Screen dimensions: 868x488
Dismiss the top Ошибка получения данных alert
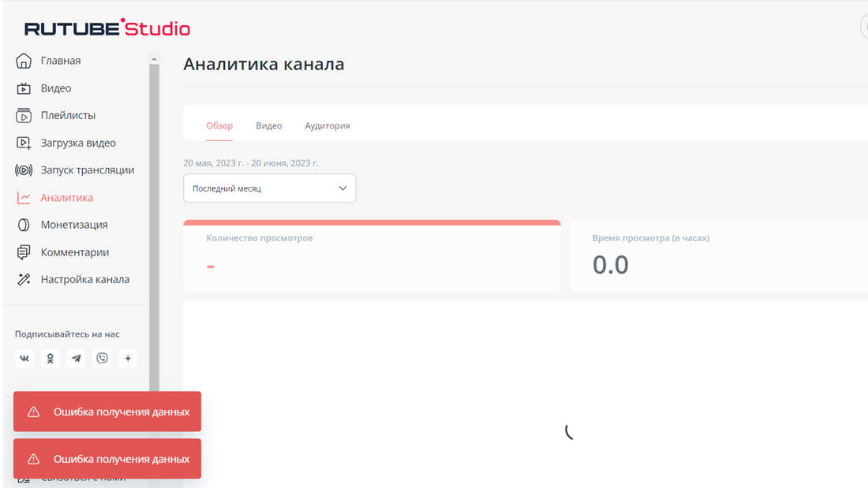[107, 411]
